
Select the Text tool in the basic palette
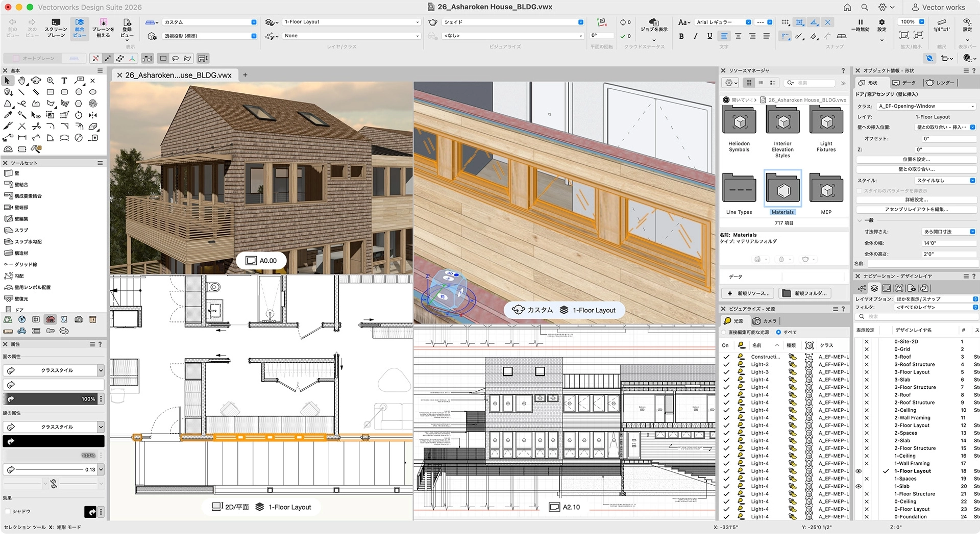(64, 80)
